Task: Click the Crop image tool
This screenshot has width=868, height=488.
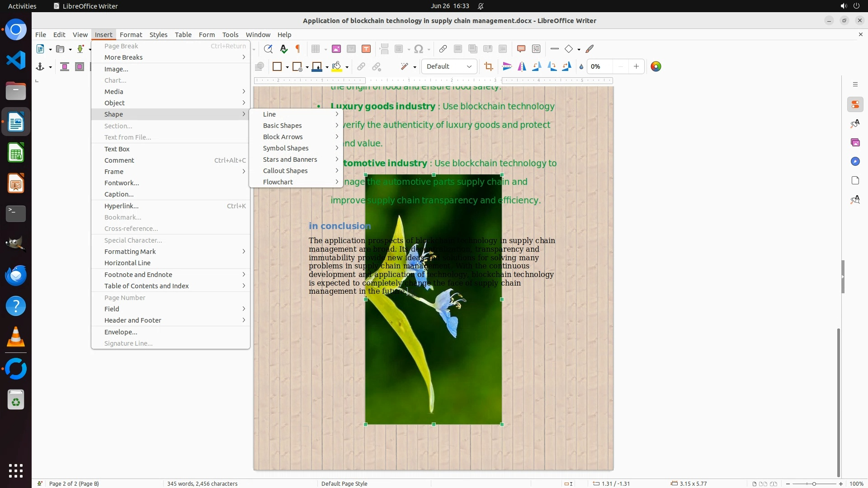Action: click(x=488, y=66)
